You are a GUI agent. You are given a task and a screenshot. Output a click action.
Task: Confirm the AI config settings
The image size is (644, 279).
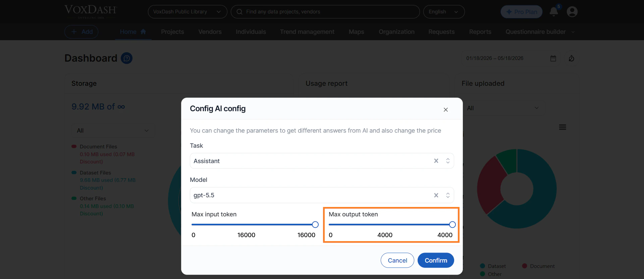[x=436, y=260]
